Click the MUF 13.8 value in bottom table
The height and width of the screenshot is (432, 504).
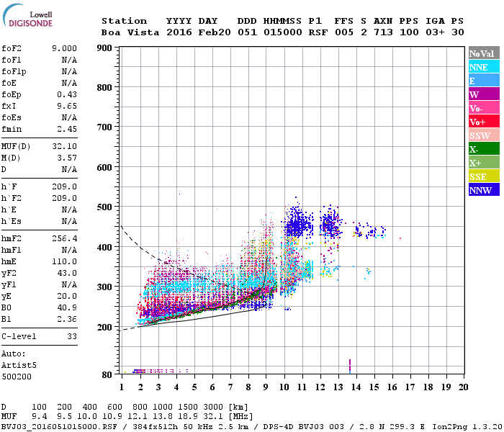point(162,417)
